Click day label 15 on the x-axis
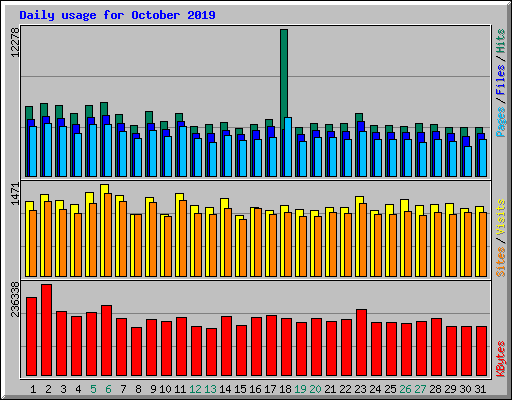Viewport: 512px width, 400px height. tap(240, 389)
